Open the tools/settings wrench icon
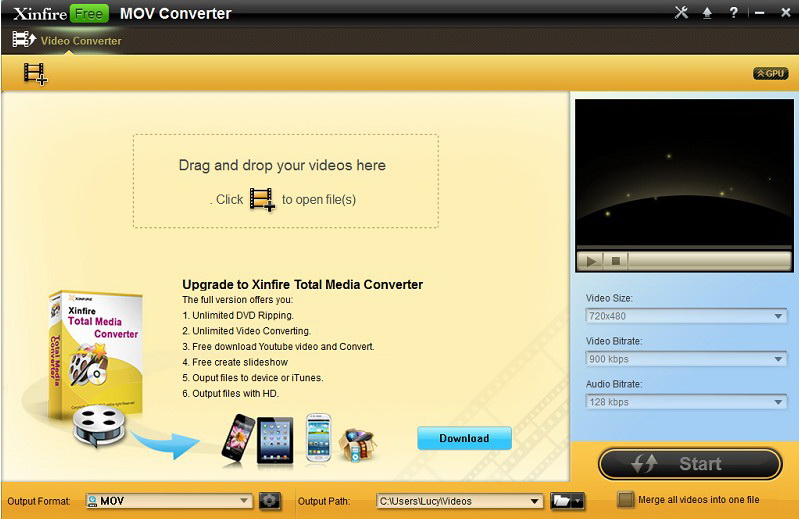 point(681,13)
